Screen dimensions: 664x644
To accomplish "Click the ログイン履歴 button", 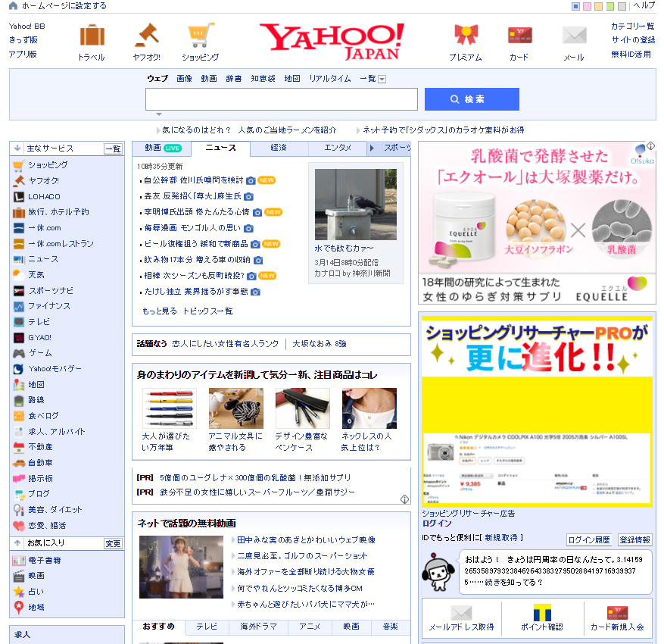I will (589, 539).
